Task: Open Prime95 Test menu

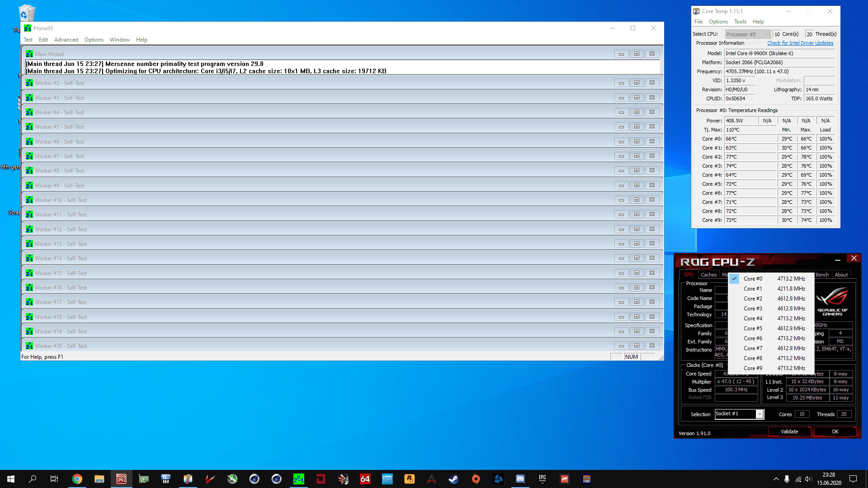Action: coord(28,40)
